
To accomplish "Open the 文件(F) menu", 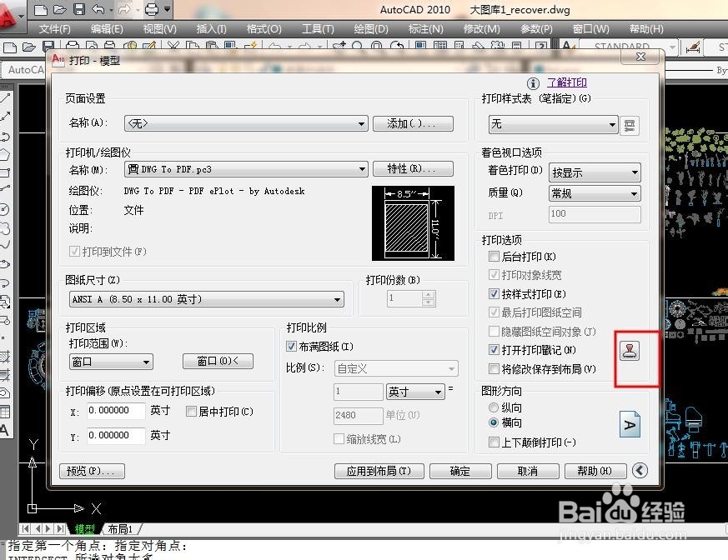I will 54,29.
